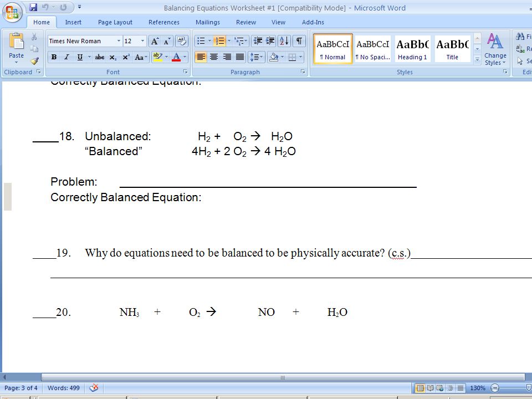This screenshot has width=532, height=399.
Task: Sort text with the A-Z icon
Action: pyautogui.click(x=284, y=41)
